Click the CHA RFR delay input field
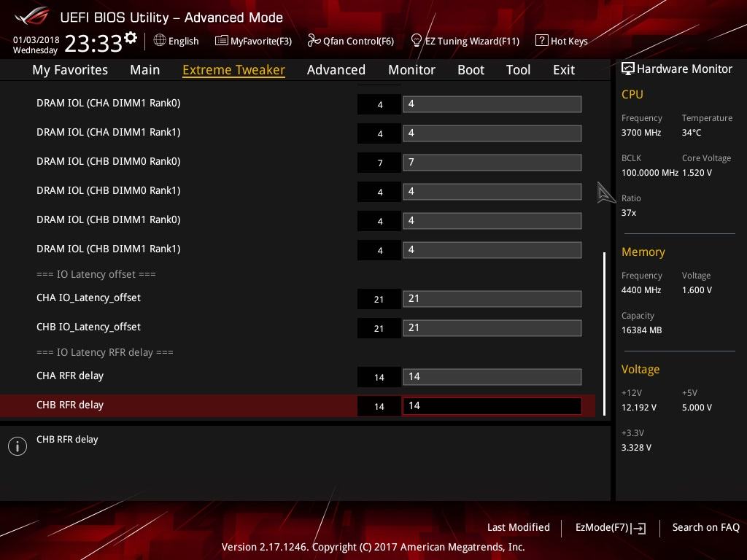 pos(492,377)
